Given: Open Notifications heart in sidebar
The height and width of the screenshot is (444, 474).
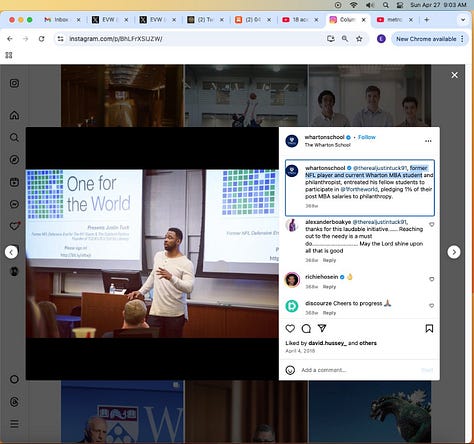Looking at the screenshot, I should [14, 226].
